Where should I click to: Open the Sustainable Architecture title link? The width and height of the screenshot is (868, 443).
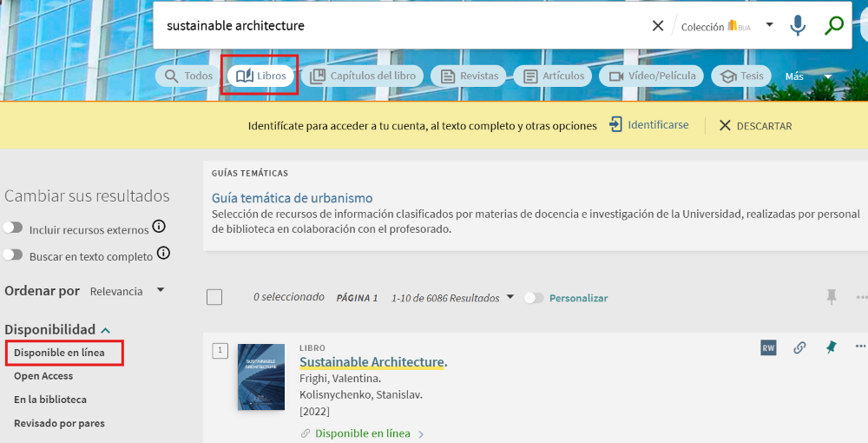pos(372,362)
